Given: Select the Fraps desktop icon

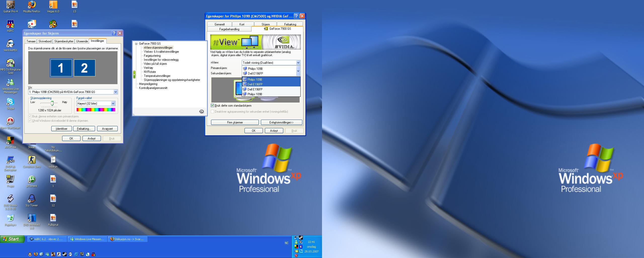Looking at the screenshot, I should tap(10, 181).
